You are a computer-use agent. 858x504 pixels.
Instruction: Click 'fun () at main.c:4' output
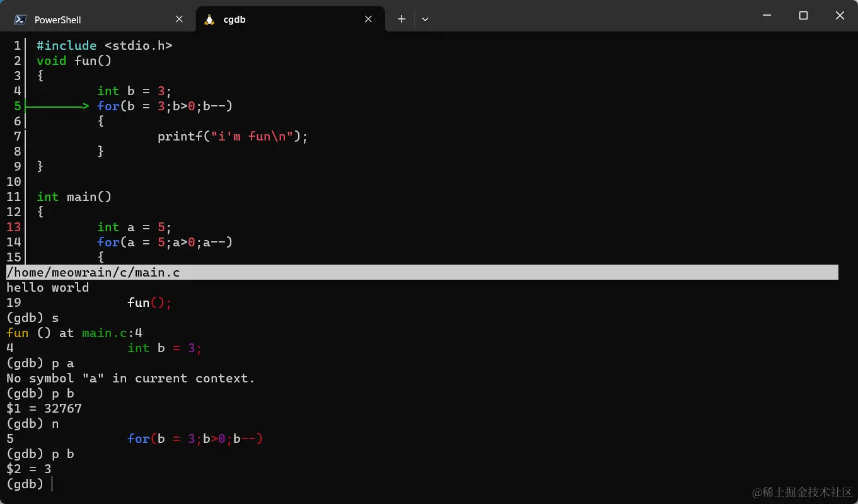74,333
